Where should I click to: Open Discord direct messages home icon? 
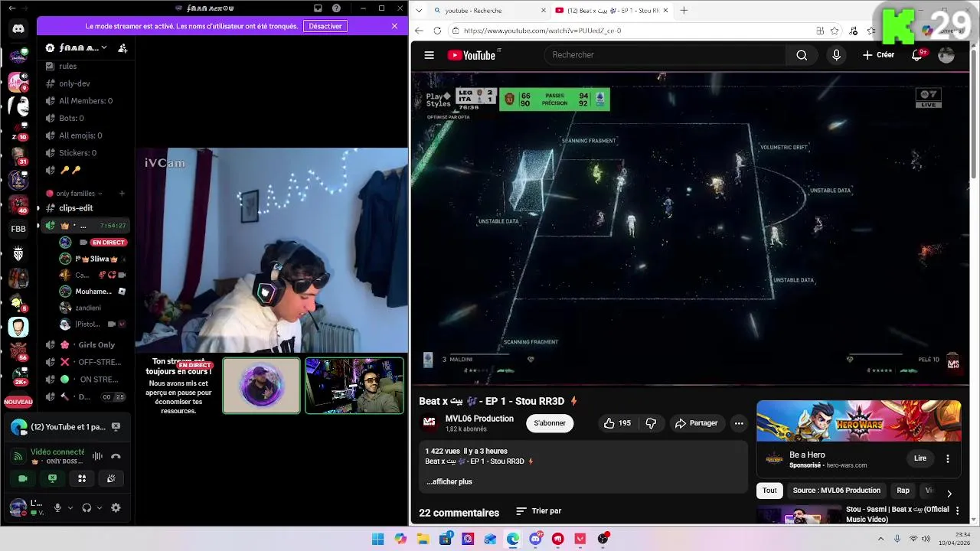[x=18, y=28]
